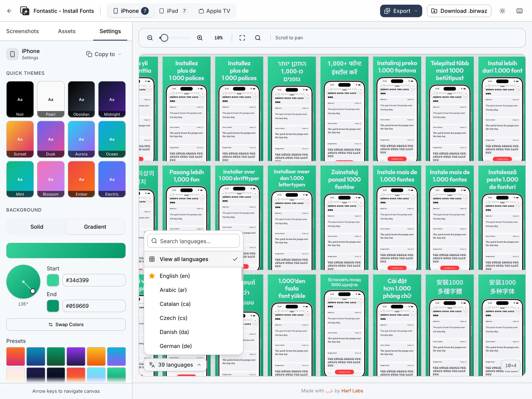Click the canvas search icon

(x=258, y=38)
